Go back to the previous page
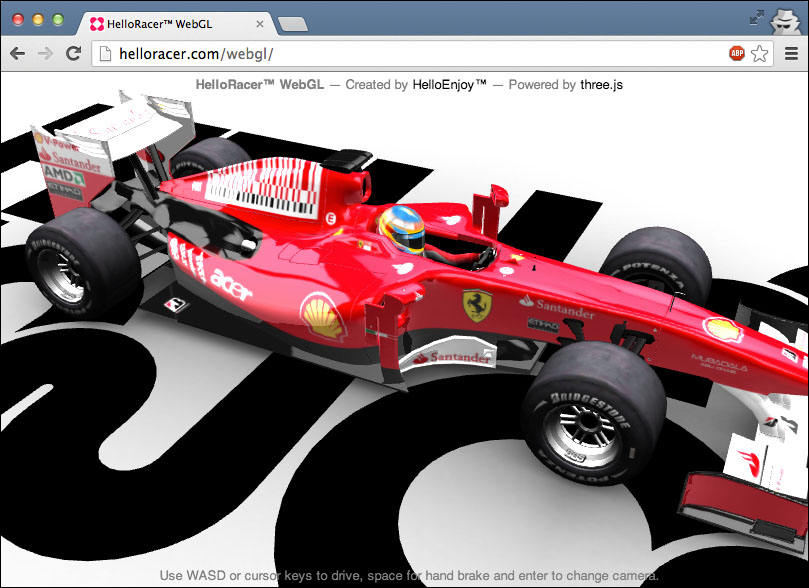This screenshot has height=588, width=809. [18, 53]
